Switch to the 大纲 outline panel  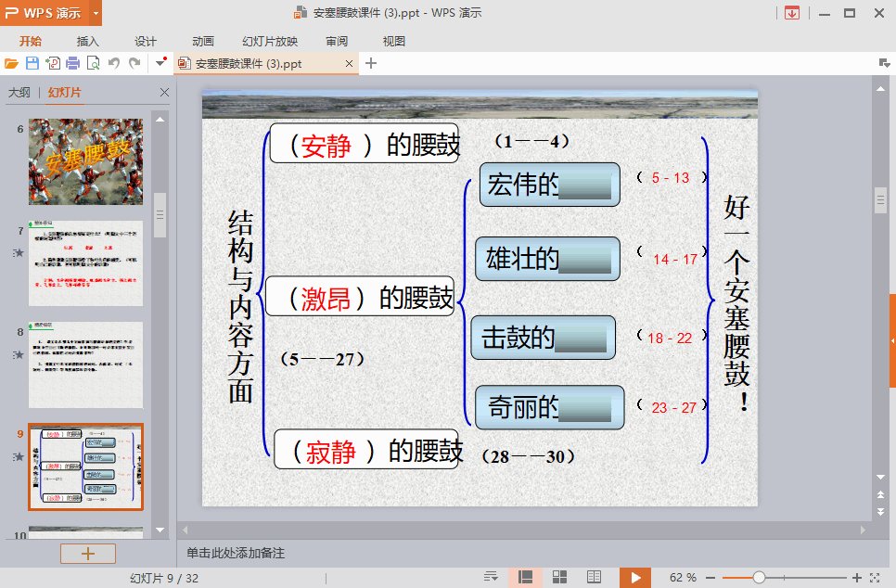(x=19, y=93)
